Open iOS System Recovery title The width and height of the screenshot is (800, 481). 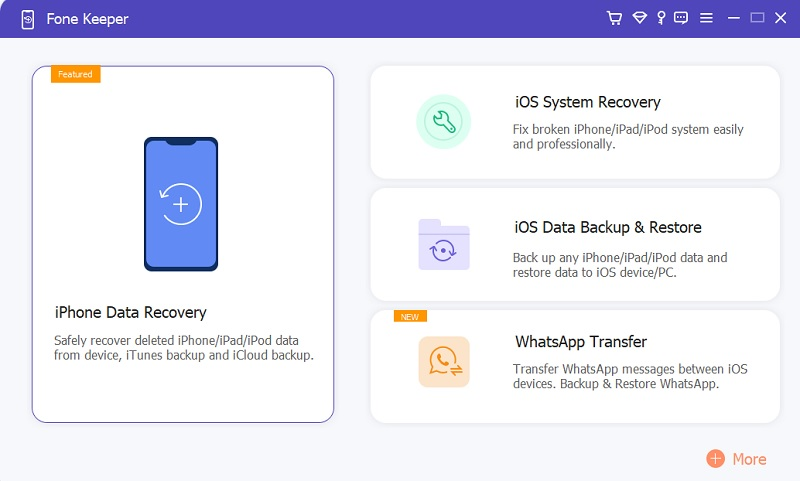pyautogui.click(x=587, y=102)
